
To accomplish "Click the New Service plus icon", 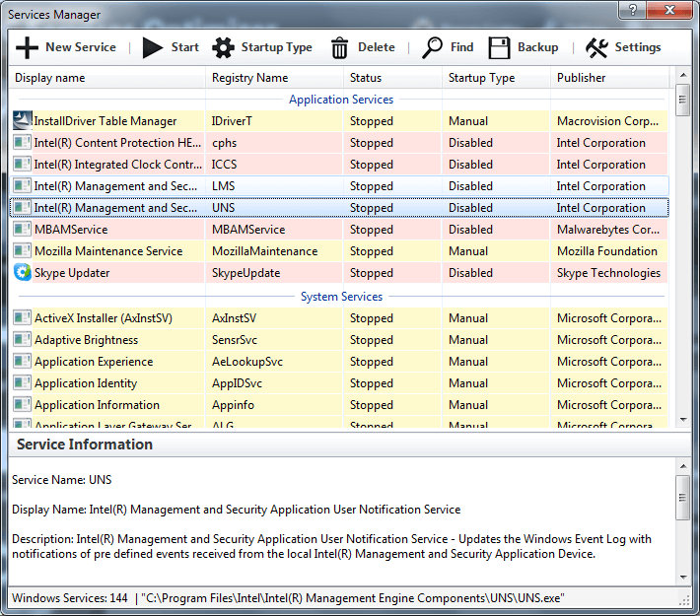I will click(28, 47).
